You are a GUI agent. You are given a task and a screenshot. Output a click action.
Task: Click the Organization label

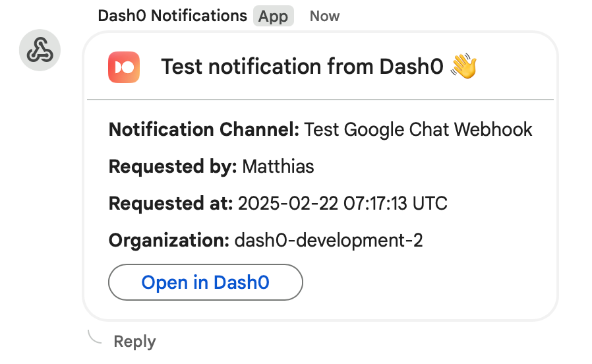tap(169, 241)
